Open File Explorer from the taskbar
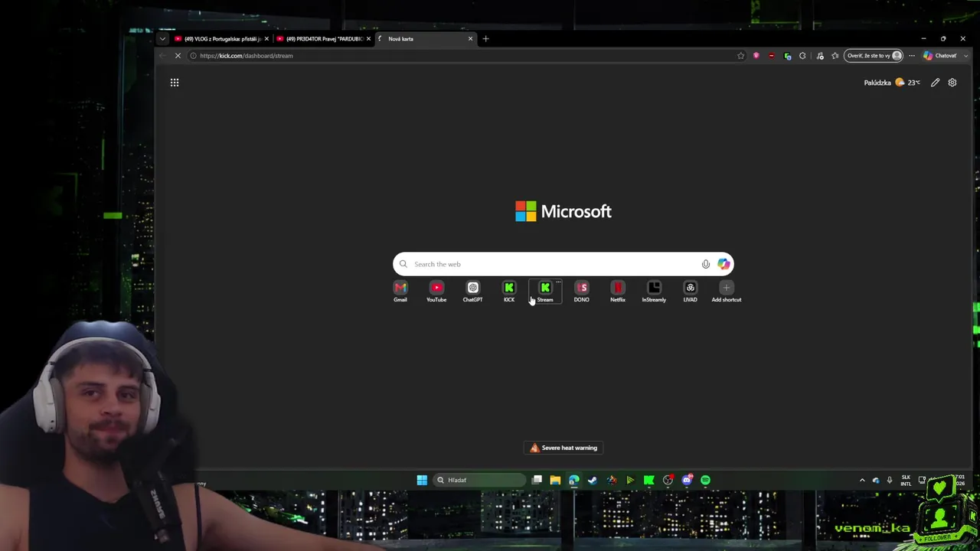 pyautogui.click(x=555, y=480)
